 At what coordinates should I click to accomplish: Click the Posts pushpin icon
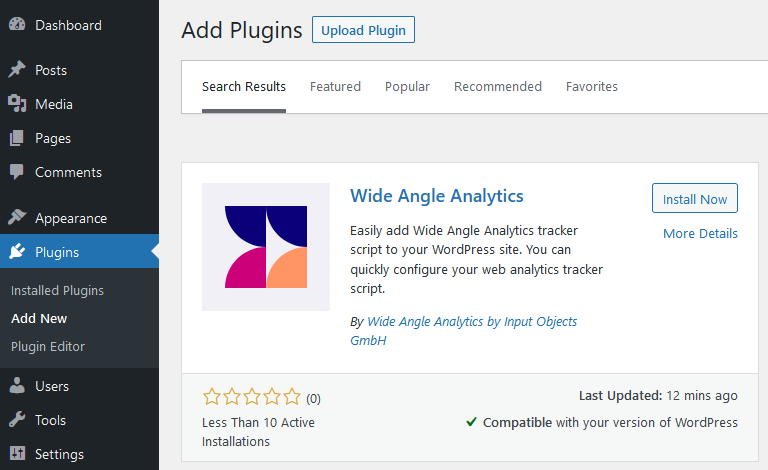coord(17,70)
